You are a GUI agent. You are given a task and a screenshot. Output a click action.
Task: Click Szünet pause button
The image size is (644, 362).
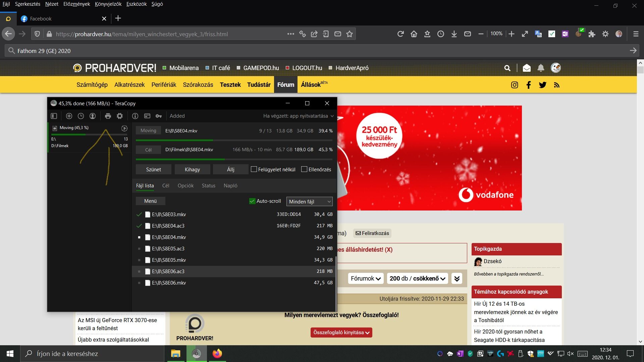tap(153, 169)
